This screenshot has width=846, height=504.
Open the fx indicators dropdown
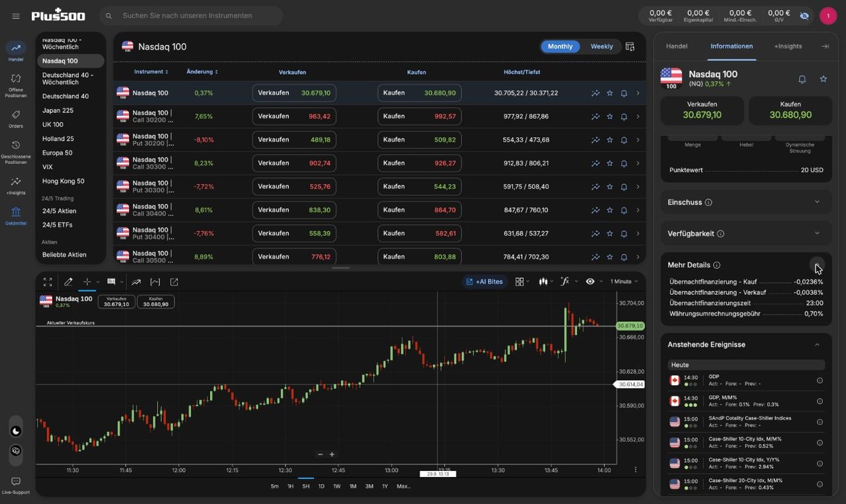click(568, 281)
